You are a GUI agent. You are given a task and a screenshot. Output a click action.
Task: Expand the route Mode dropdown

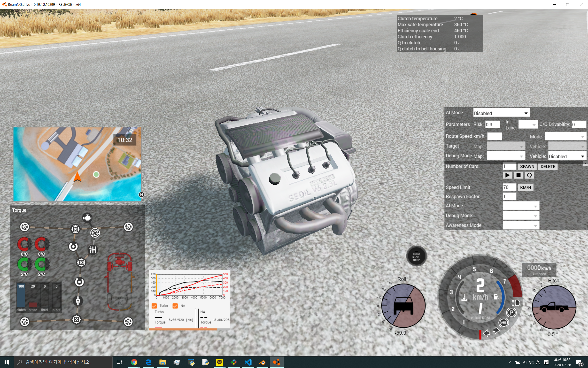click(566, 136)
